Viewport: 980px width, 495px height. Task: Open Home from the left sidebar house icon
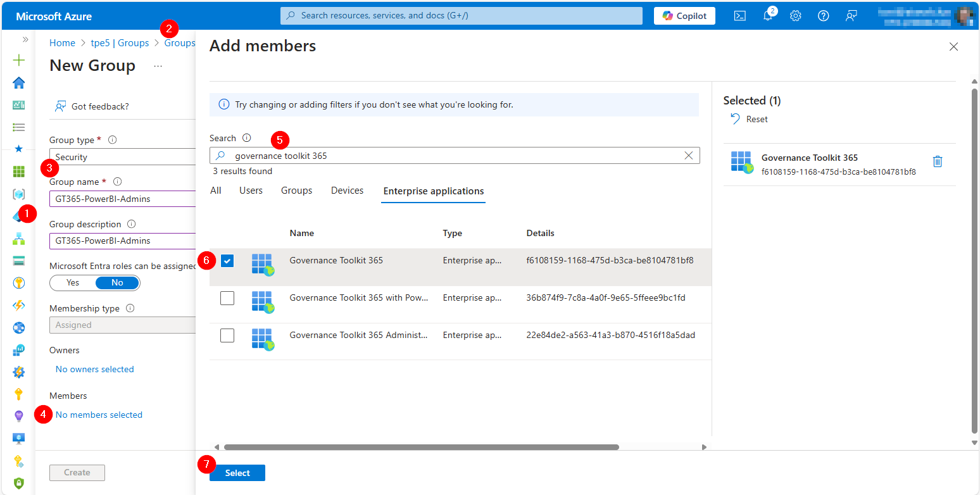[x=18, y=83]
